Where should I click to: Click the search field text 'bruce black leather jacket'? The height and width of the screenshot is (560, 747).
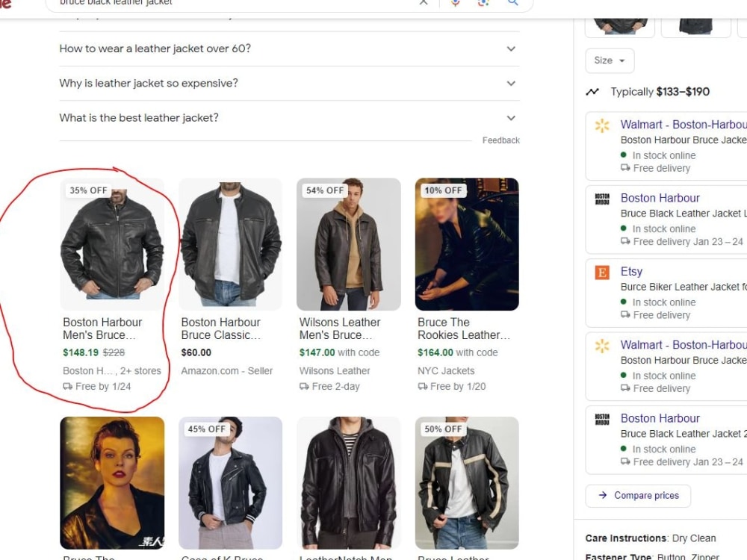(x=116, y=2)
